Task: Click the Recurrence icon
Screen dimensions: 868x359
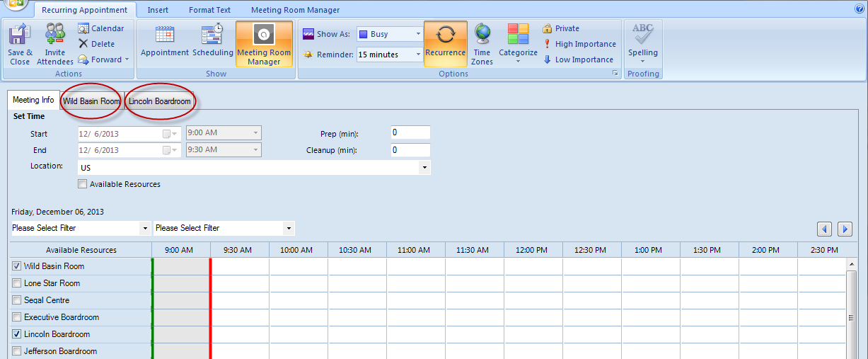Action: (x=446, y=34)
